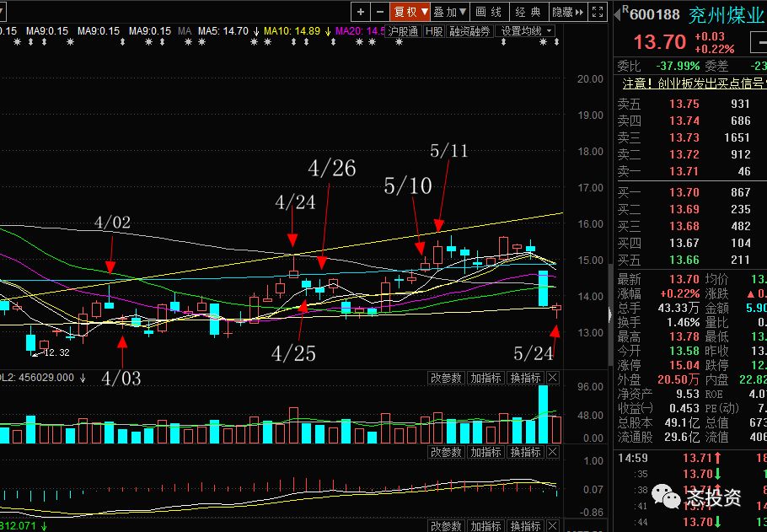767x532 pixels.
Task: Close the middle indicator panel
Action: [x=552, y=452]
